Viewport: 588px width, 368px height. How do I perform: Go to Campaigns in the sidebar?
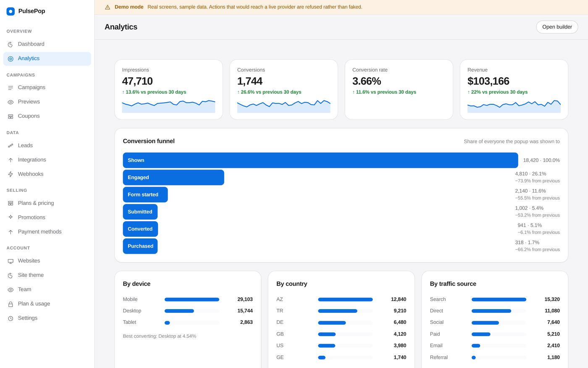pyautogui.click(x=47, y=87)
